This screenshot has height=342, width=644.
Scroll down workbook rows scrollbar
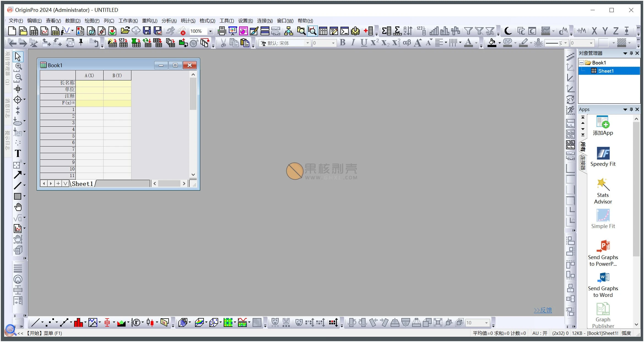click(193, 176)
